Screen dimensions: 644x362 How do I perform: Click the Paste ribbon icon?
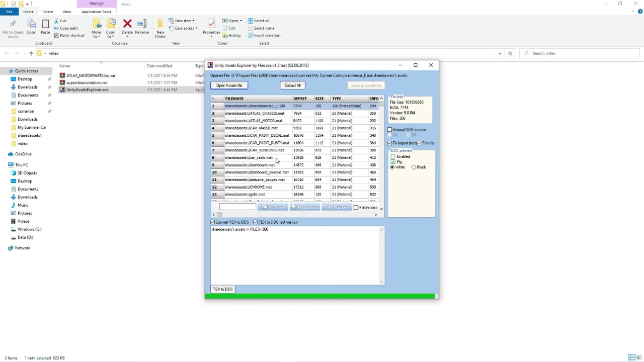pos(45,24)
